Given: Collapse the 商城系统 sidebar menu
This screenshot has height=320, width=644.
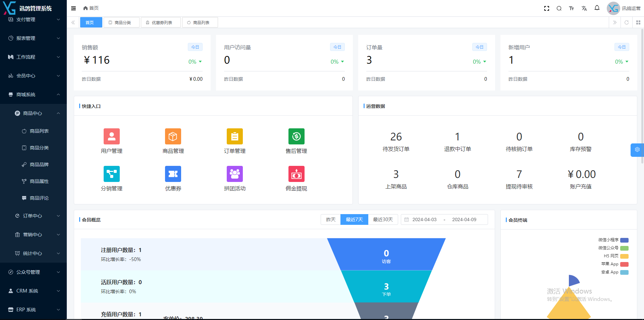Looking at the screenshot, I should click(34, 94).
